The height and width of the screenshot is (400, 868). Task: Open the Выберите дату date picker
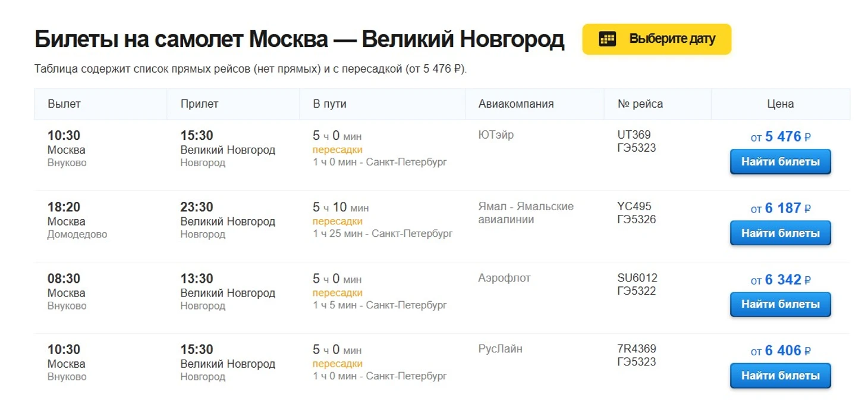click(x=656, y=39)
